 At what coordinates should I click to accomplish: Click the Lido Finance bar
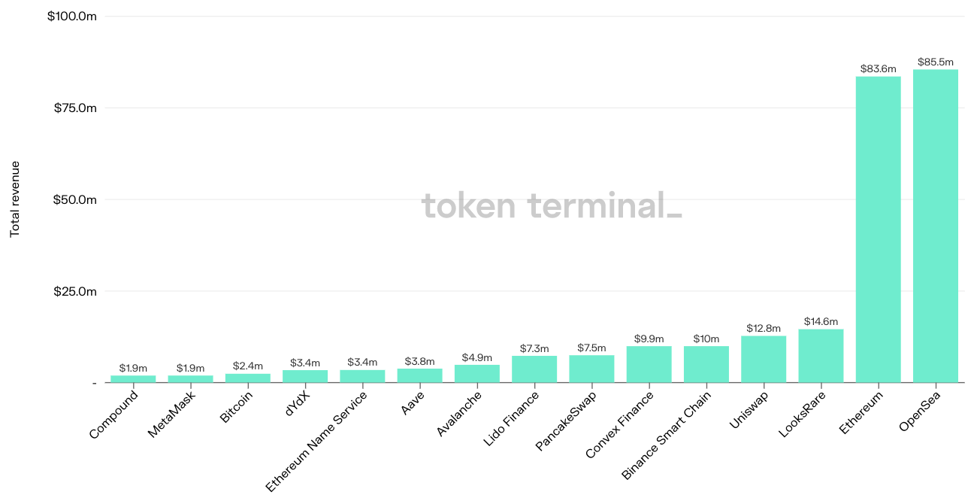click(534, 369)
